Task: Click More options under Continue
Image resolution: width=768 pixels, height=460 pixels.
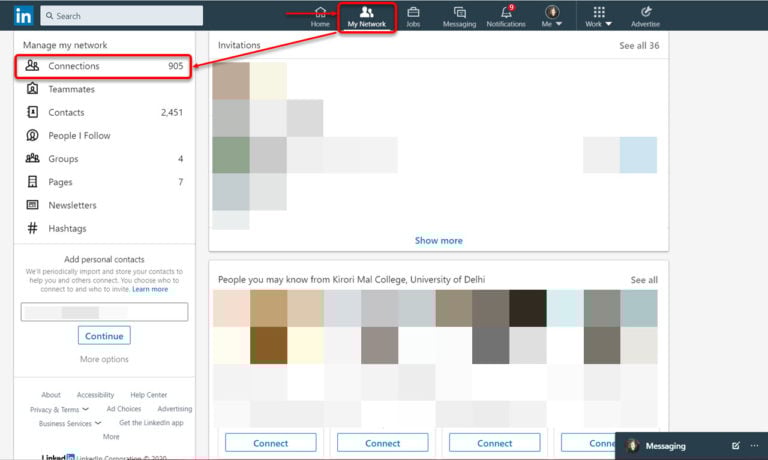Action: [x=104, y=359]
